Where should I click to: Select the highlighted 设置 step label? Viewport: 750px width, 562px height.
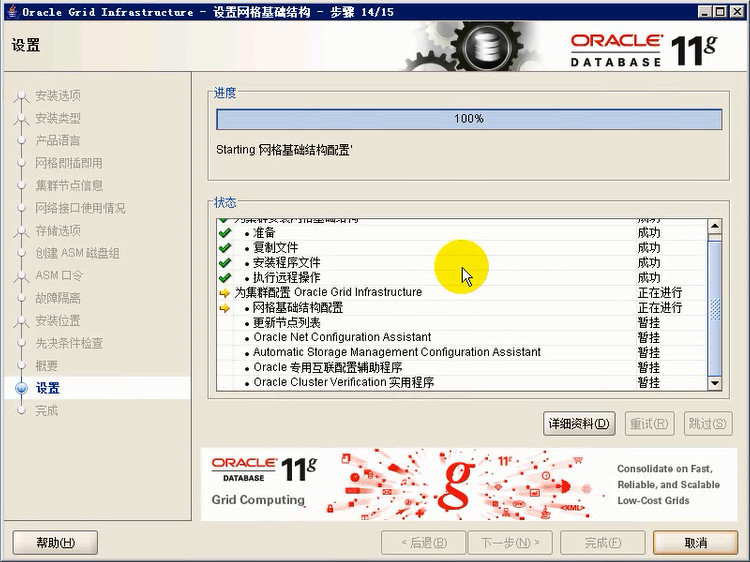pos(48,388)
